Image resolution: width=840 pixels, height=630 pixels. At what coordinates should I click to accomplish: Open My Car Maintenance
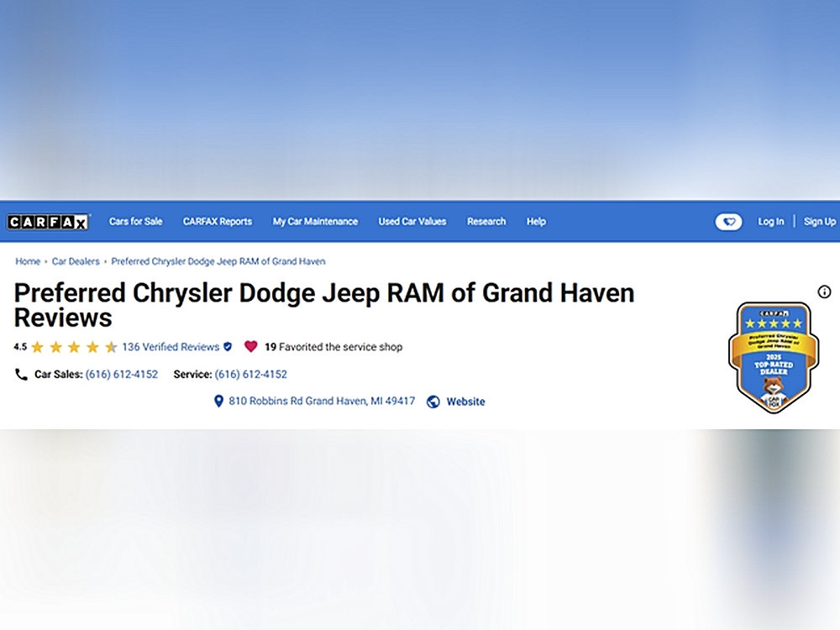315,221
